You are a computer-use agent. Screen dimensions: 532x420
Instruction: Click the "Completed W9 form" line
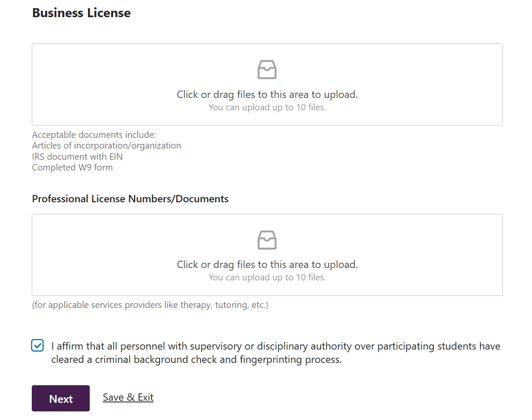72,167
